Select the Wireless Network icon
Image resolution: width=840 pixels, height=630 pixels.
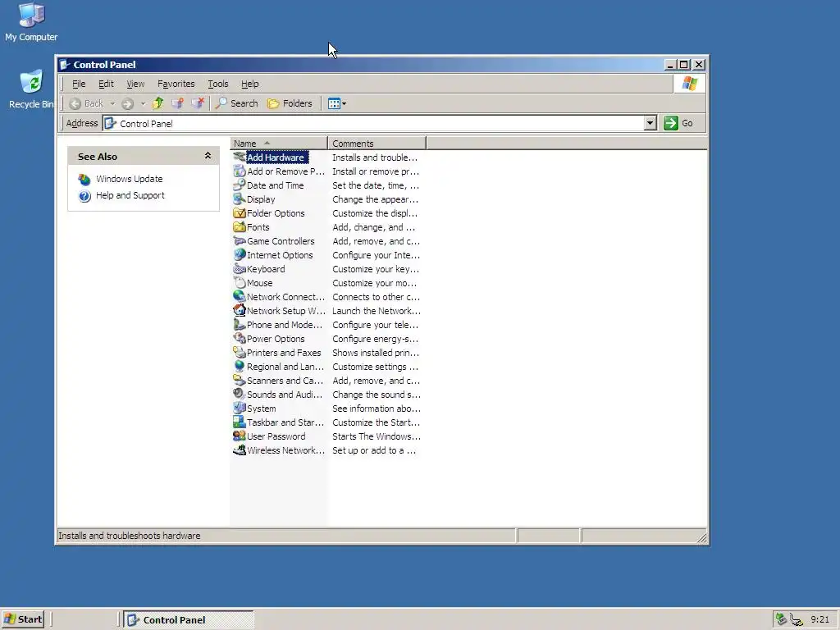(x=240, y=450)
